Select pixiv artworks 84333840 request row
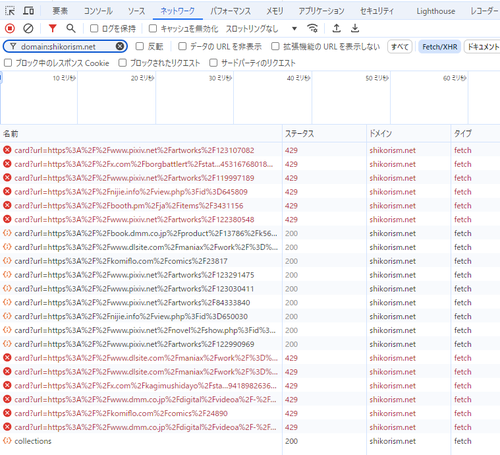Image resolution: width=500 pixels, height=455 pixels. tap(250, 302)
